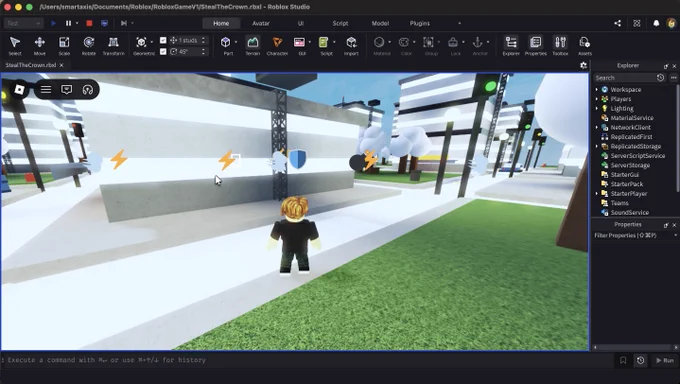
Task: Expand the Lighting tree node
Action: (597, 108)
